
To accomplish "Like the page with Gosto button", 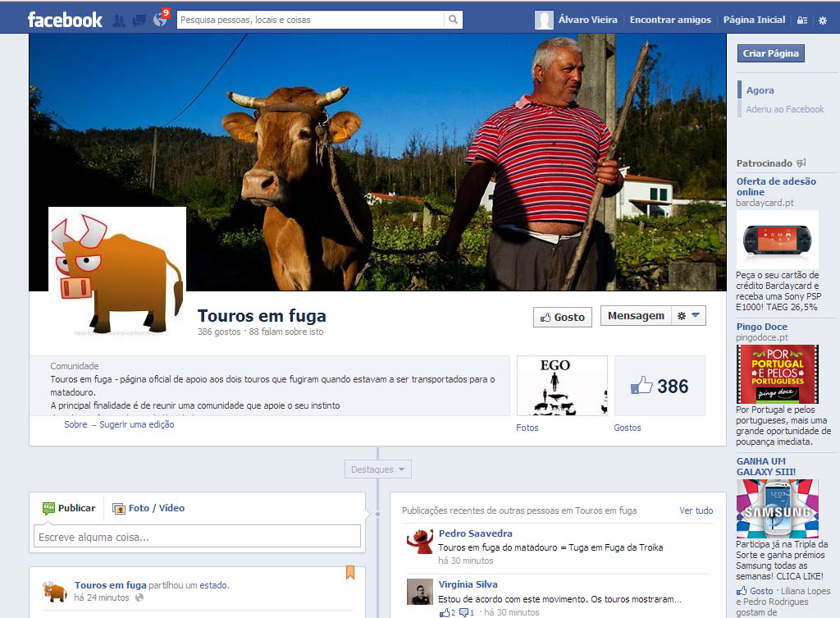I will (x=562, y=317).
